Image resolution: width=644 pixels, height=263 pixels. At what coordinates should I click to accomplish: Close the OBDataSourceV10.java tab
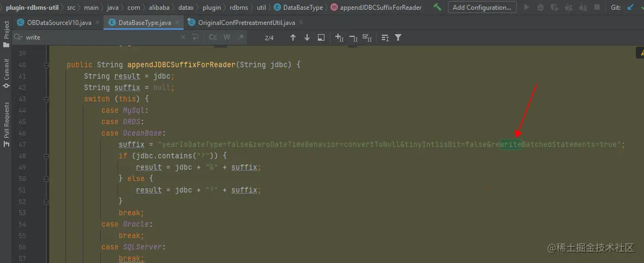point(97,23)
